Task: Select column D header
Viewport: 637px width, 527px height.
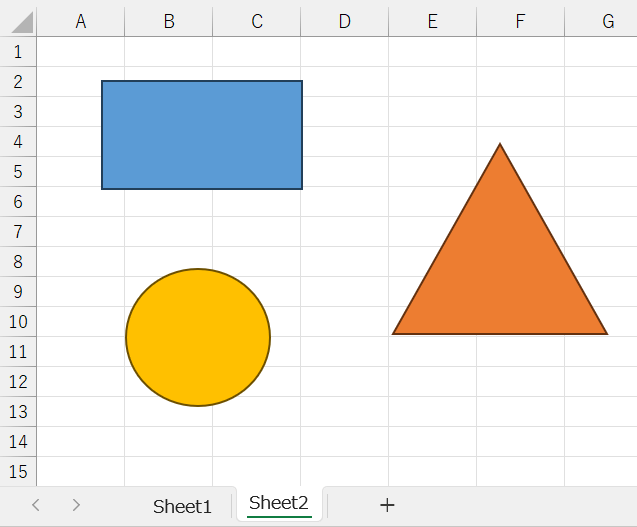Action: coord(344,21)
